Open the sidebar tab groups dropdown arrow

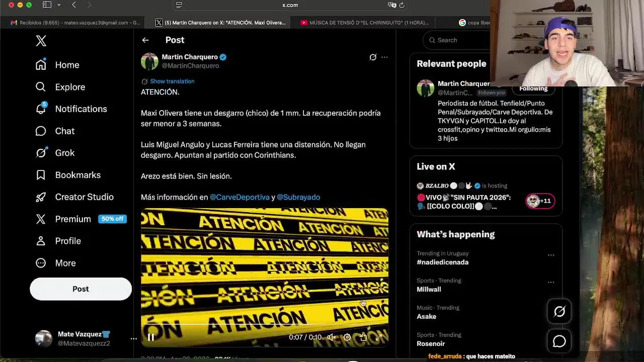[x=59, y=5]
